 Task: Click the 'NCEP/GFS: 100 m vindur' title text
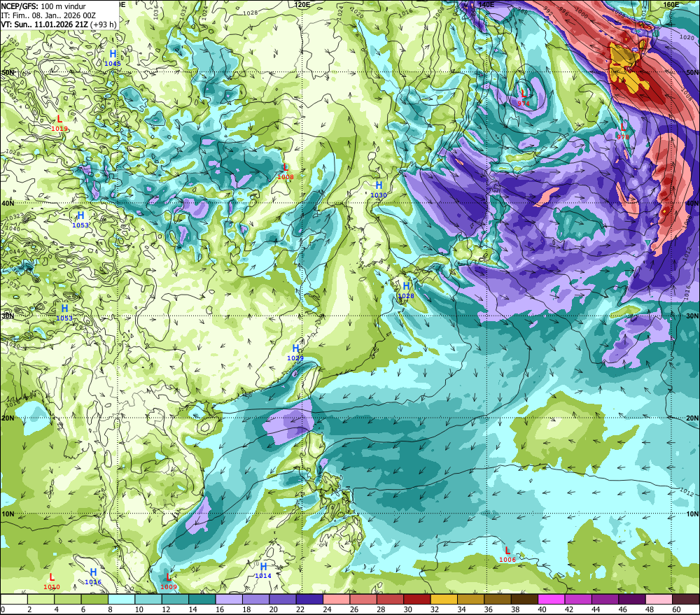pyautogui.click(x=43, y=6)
